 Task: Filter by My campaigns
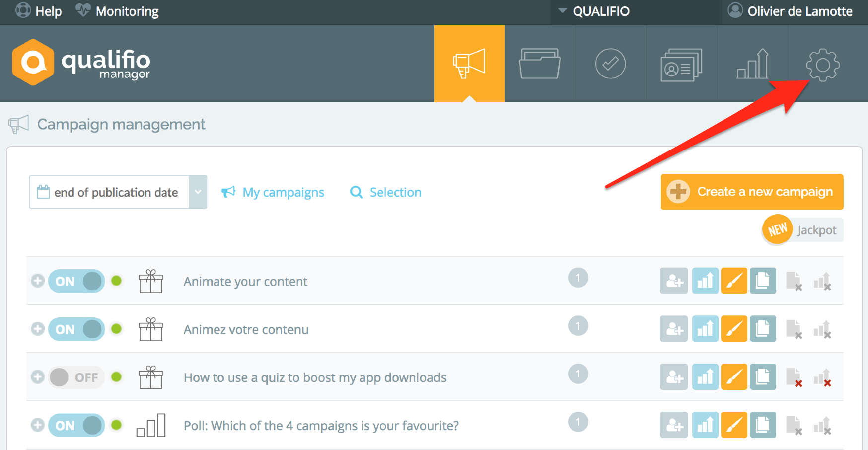point(273,192)
